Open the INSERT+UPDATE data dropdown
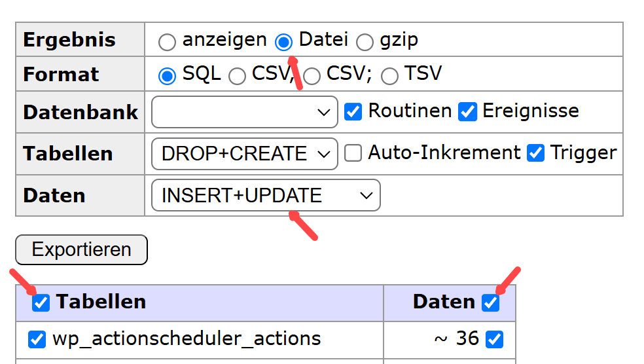 pos(266,195)
